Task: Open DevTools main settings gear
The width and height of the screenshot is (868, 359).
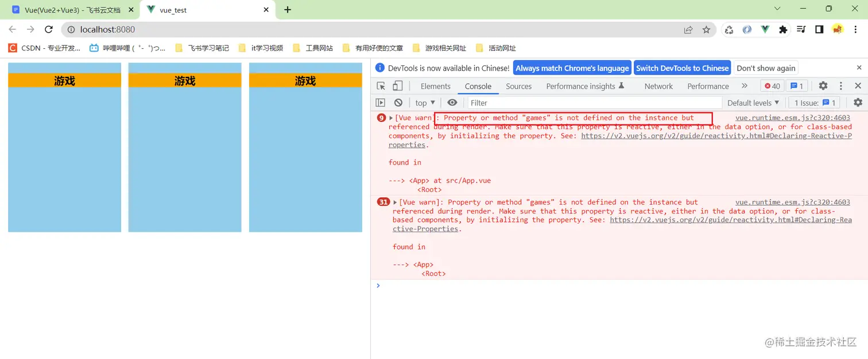Action: coord(823,86)
